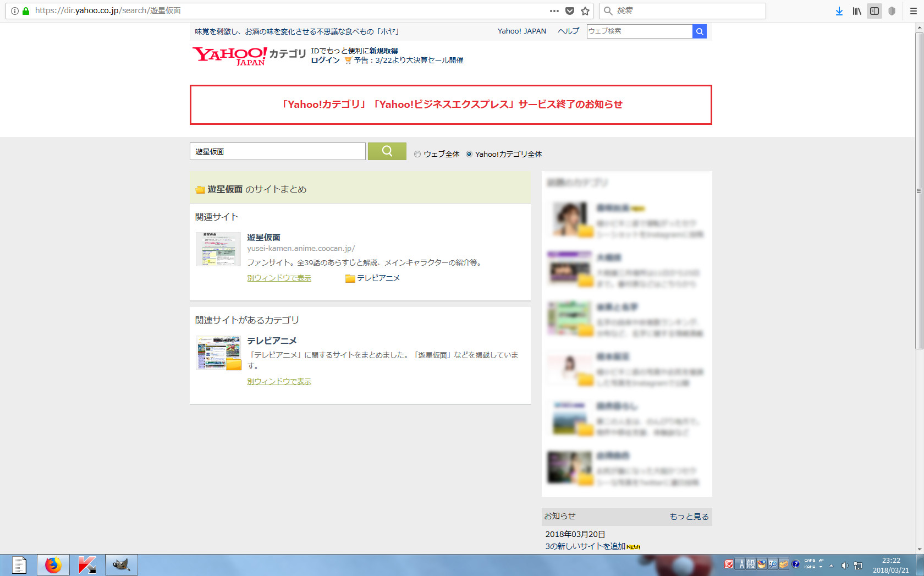This screenshot has height=576, width=924.
Task: Open Kaspersky icon in taskbar
Action: 87,565
